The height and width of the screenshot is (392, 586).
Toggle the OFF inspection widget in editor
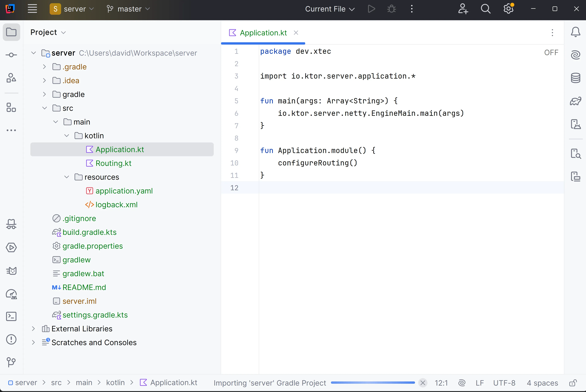click(x=551, y=53)
